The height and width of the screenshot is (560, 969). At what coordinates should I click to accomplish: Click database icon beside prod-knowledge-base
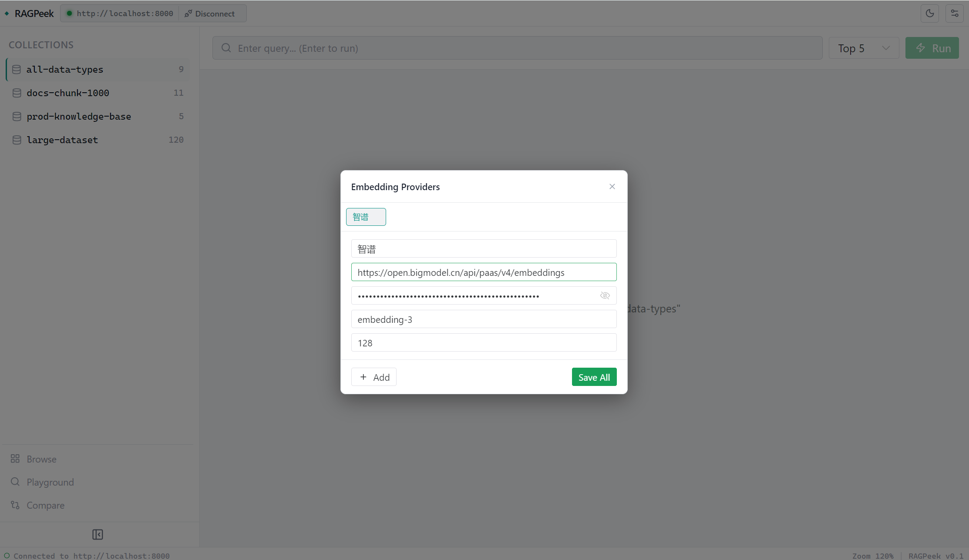[17, 117]
